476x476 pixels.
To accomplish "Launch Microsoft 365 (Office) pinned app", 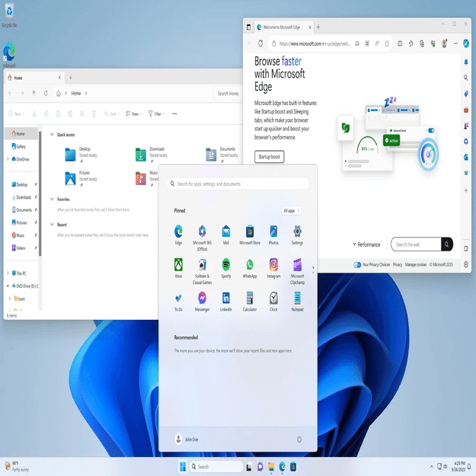I will (202, 238).
